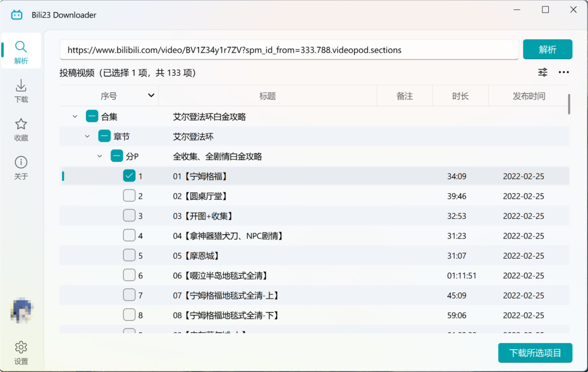This screenshot has height=372, width=588.
Task: Click the 标题 column header
Action: 267,96
